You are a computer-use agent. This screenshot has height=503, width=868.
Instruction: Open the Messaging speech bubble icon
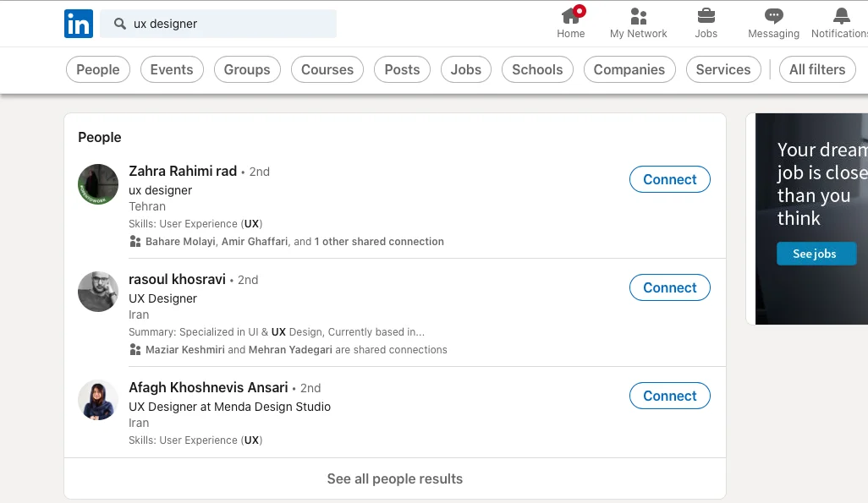(773, 16)
